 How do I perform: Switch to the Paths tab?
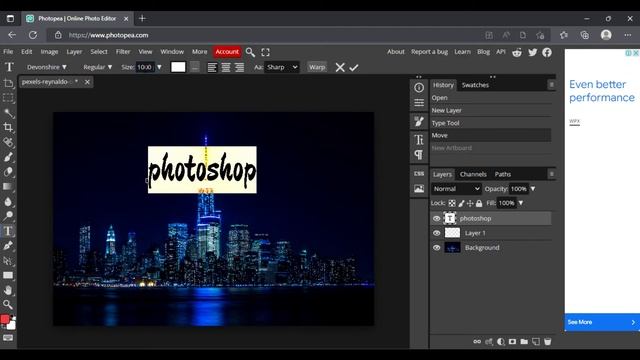coord(503,174)
